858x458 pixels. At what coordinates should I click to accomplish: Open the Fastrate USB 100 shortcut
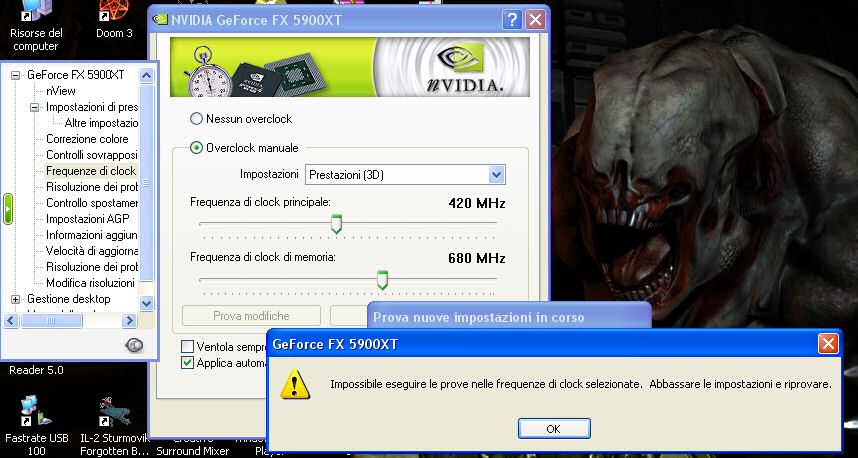point(37,426)
